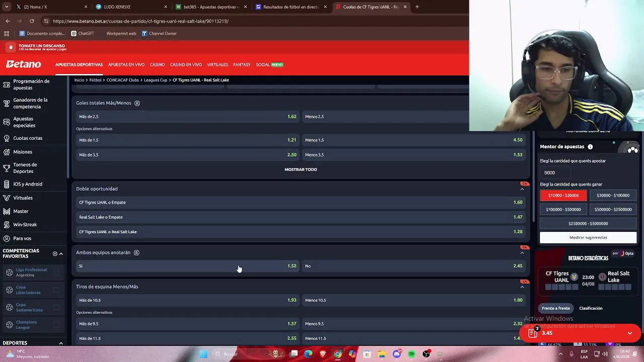This screenshot has height=362, width=644.
Task: Click info icon next to Ambos equipos anotarán
Action: pyautogui.click(x=136, y=252)
